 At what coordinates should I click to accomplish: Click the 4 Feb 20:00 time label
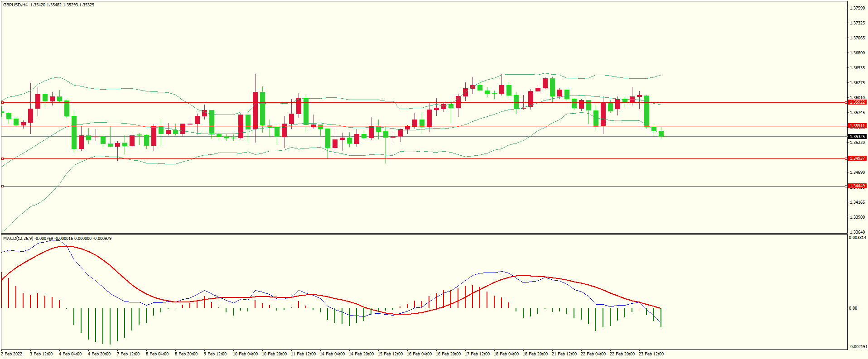click(99, 354)
